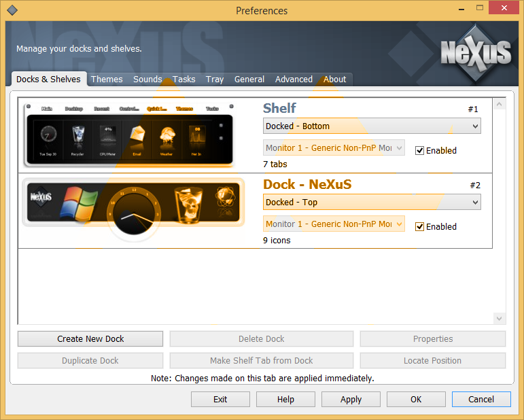Click the Shelf title text
The width and height of the screenshot is (524, 420).
coord(279,108)
